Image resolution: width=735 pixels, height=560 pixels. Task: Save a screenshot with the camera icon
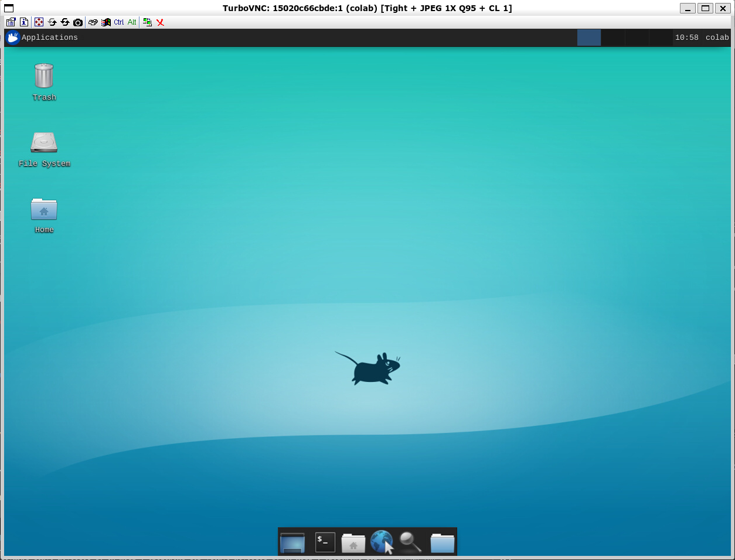tap(78, 22)
